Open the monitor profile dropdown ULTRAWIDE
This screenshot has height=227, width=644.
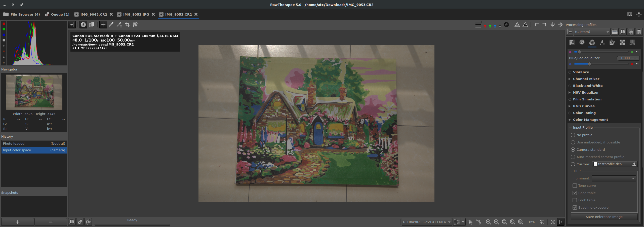click(427, 222)
